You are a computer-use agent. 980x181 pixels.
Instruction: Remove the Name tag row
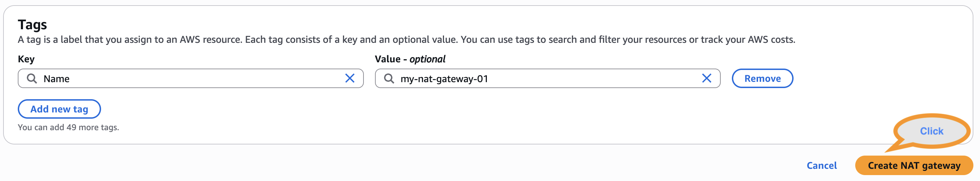[x=762, y=79]
